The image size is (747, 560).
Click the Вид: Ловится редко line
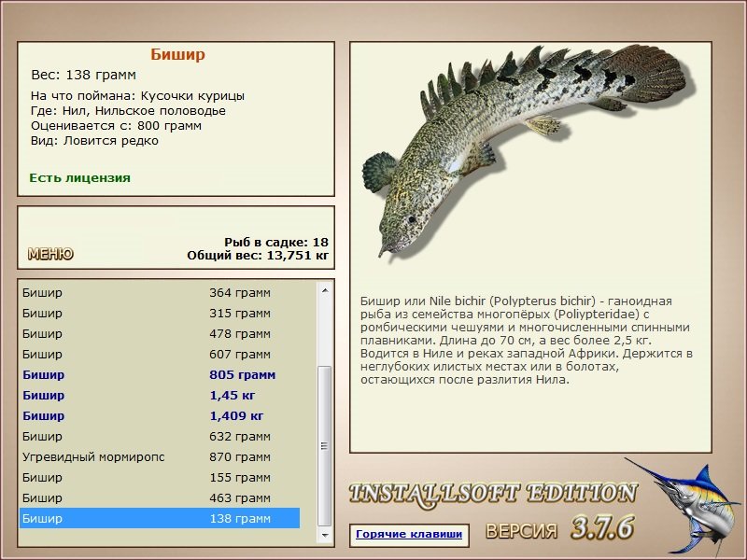click(x=94, y=141)
